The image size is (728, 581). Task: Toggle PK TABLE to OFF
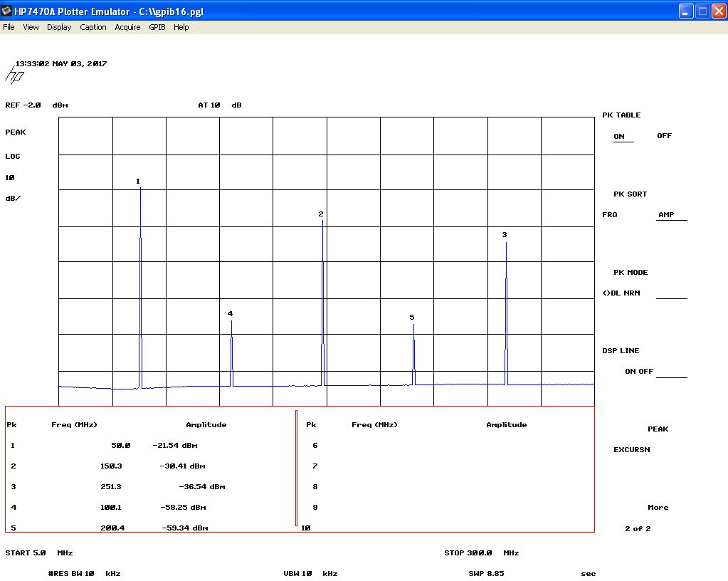pyautogui.click(x=664, y=136)
